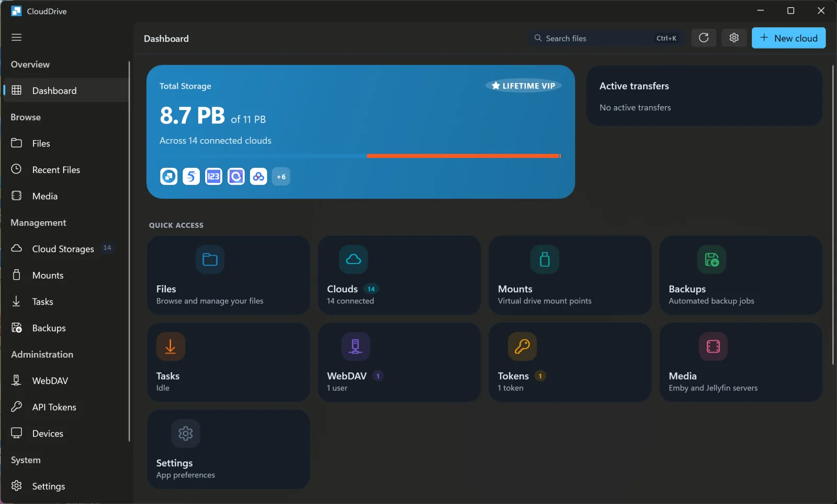Click the Devices monitor icon in sidebar
This screenshot has height=504, width=837.
[17, 433]
